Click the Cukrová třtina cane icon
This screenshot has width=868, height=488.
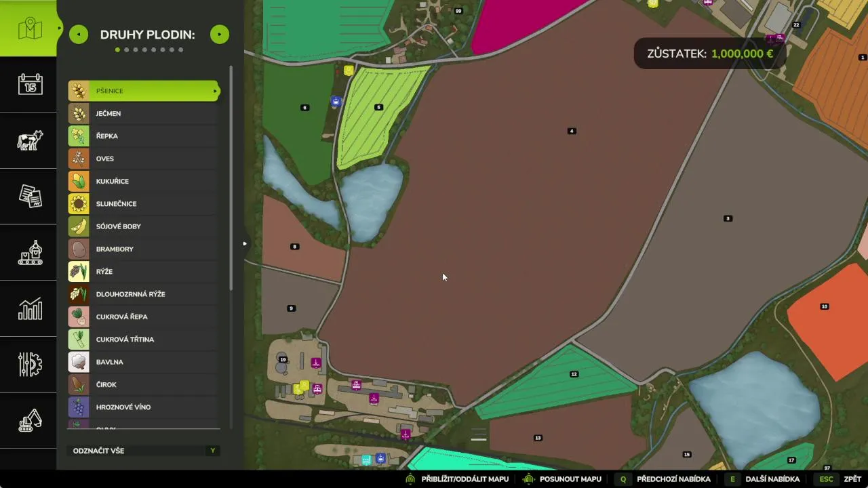79,339
